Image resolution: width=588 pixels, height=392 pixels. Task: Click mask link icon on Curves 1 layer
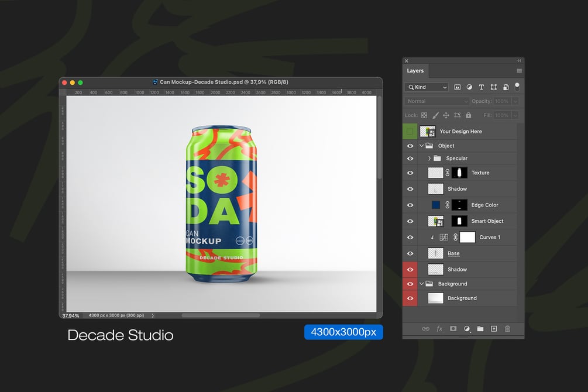[455, 237]
